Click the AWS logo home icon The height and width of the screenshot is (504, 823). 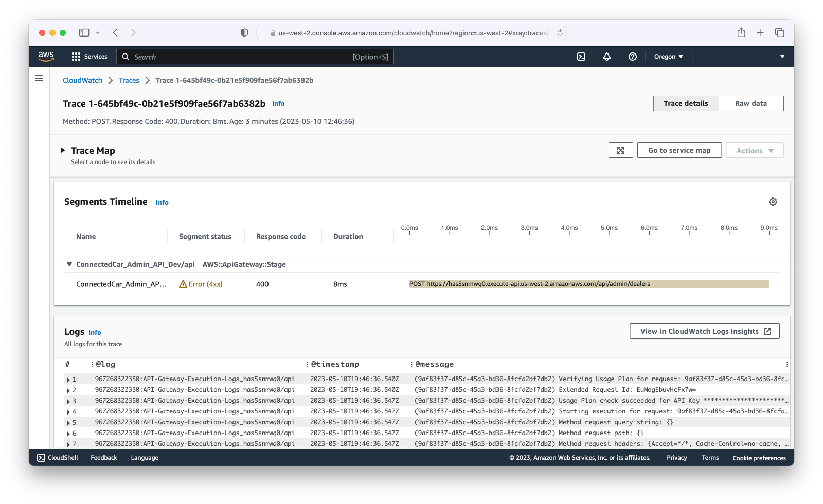[x=46, y=57]
